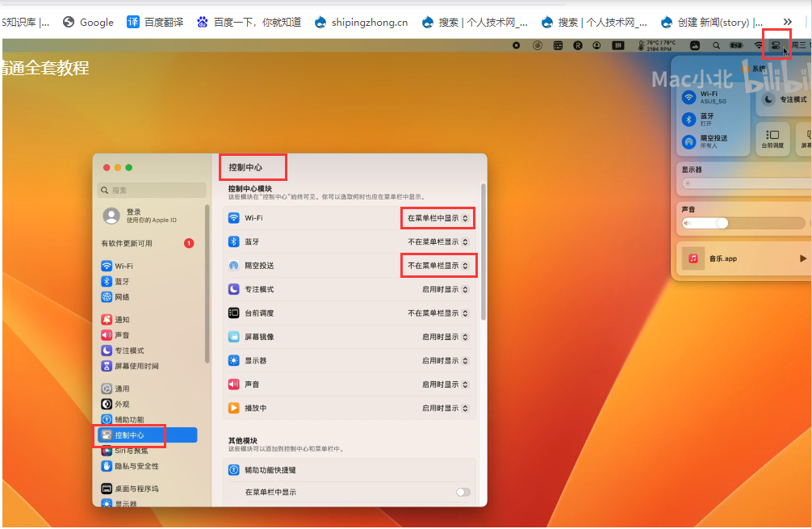Image resolution: width=812 pixels, height=529 pixels.
Task: Open the 隔空投送 不在菜单栏显示 dropdown
Action: (x=437, y=266)
